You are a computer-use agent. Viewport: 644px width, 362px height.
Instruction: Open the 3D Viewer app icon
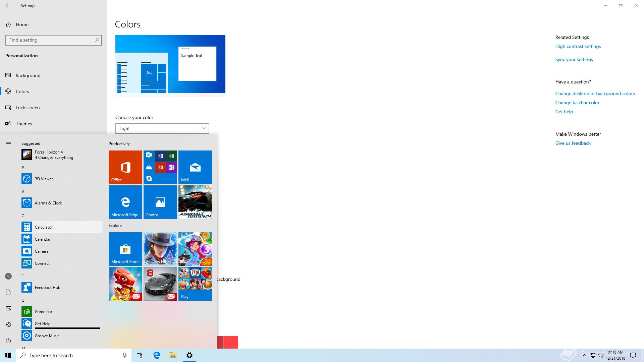tap(27, 179)
